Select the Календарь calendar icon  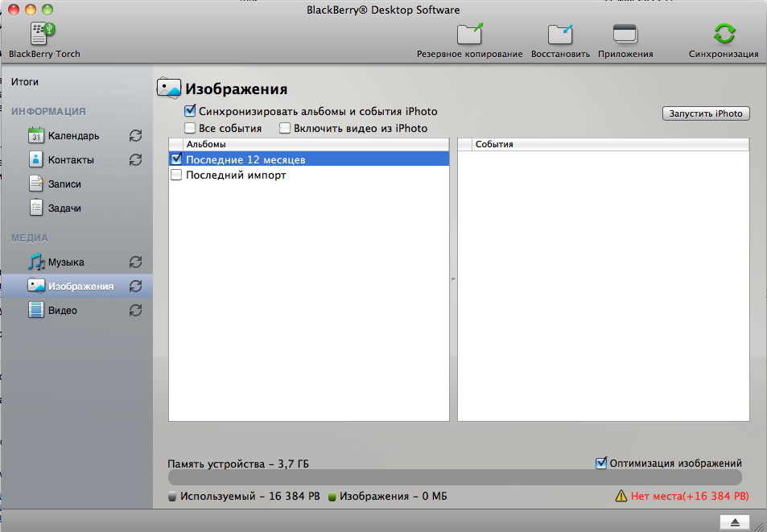[x=36, y=135]
